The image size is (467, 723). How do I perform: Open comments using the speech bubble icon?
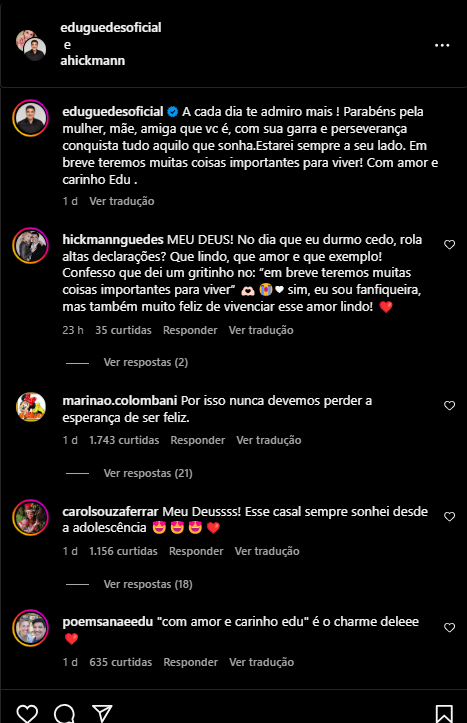click(65, 713)
